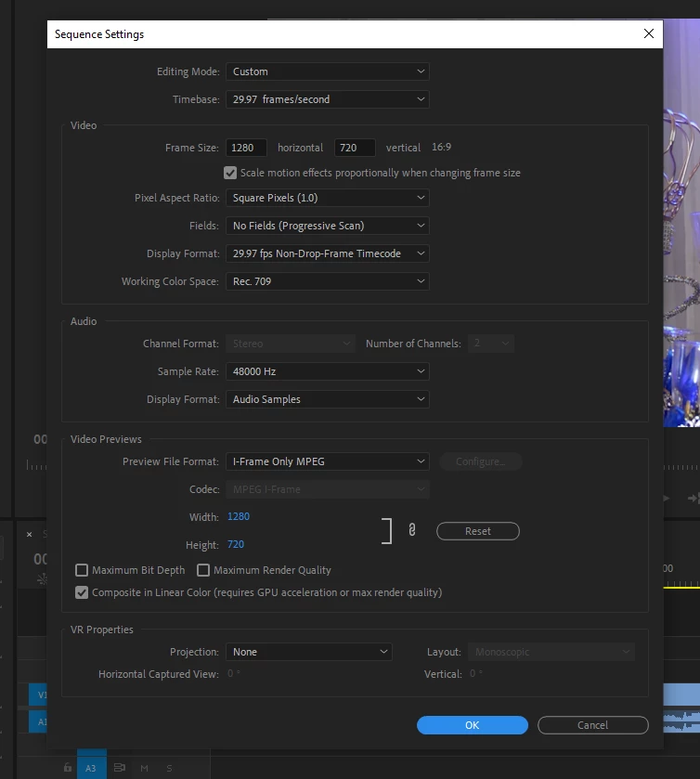Click the preview Width value 1280
The height and width of the screenshot is (779, 700).
(239, 516)
